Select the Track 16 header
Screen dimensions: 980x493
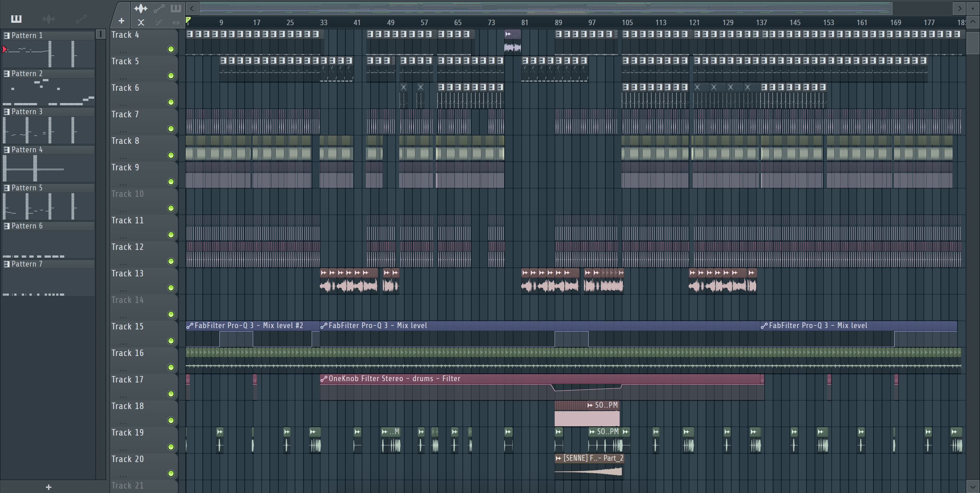point(144,360)
